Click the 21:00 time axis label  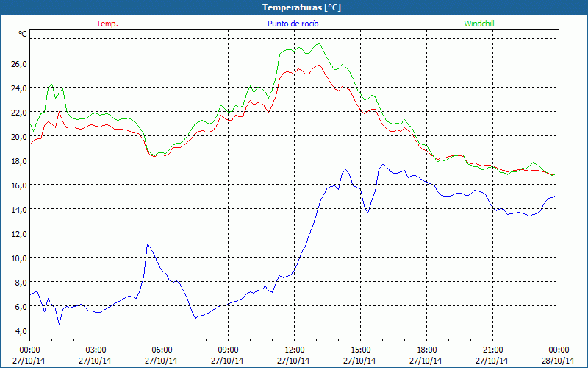coord(492,350)
